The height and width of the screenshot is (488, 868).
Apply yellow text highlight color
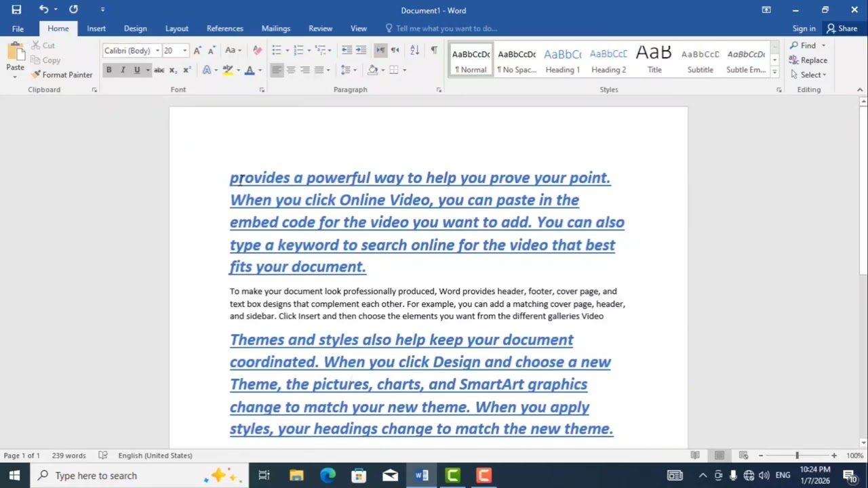pyautogui.click(x=228, y=70)
